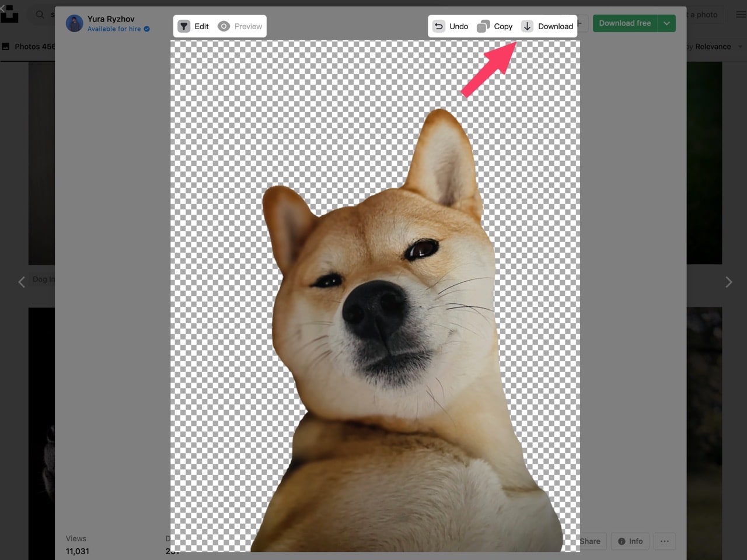This screenshot has height=560, width=747.
Task: Open the more options ellipsis button
Action: click(x=665, y=541)
